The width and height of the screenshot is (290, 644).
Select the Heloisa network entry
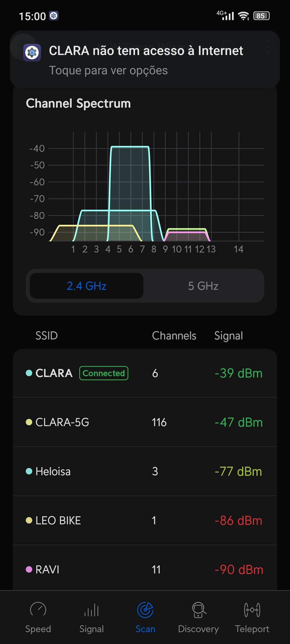pos(145,471)
